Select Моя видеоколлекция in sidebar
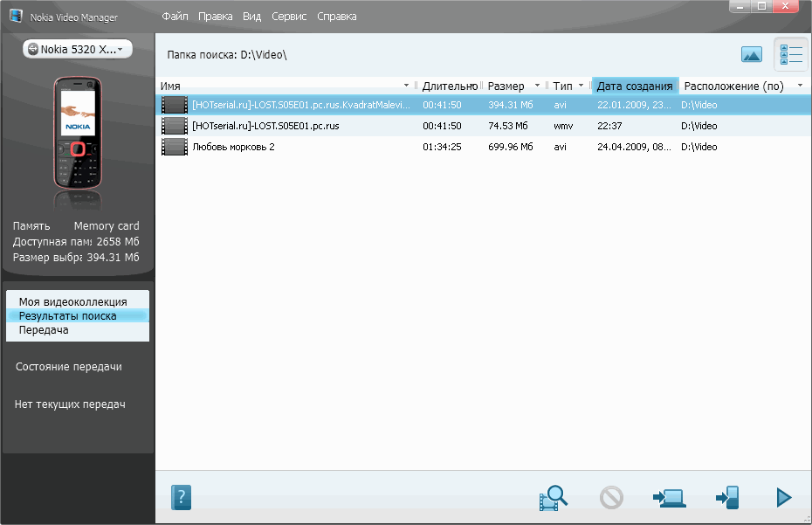The image size is (812, 525). tap(72, 301)
